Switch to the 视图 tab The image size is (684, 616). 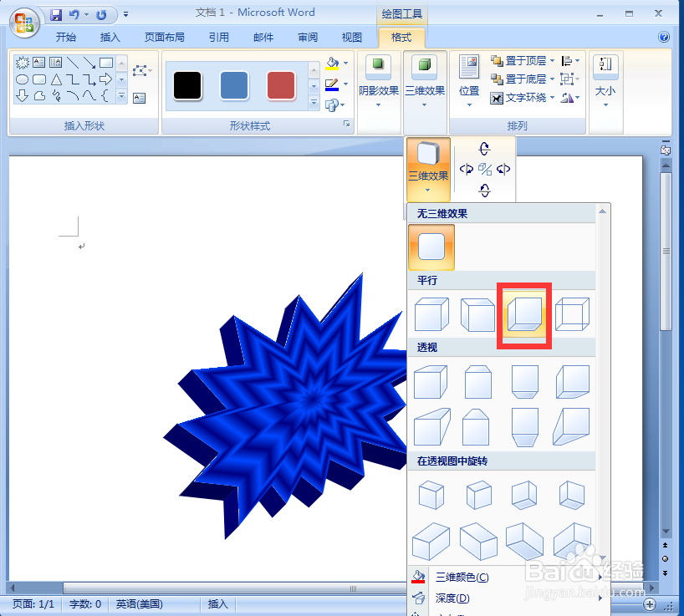tap(352, 38)
